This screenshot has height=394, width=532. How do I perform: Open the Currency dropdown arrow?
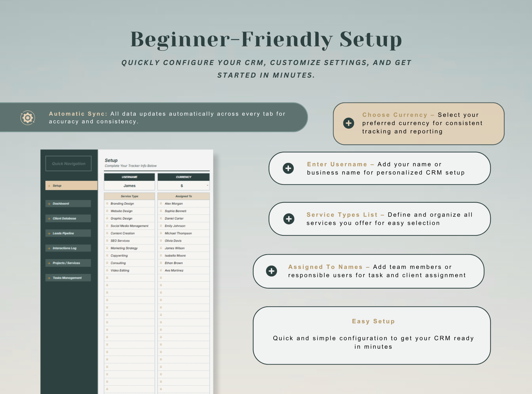207,186
